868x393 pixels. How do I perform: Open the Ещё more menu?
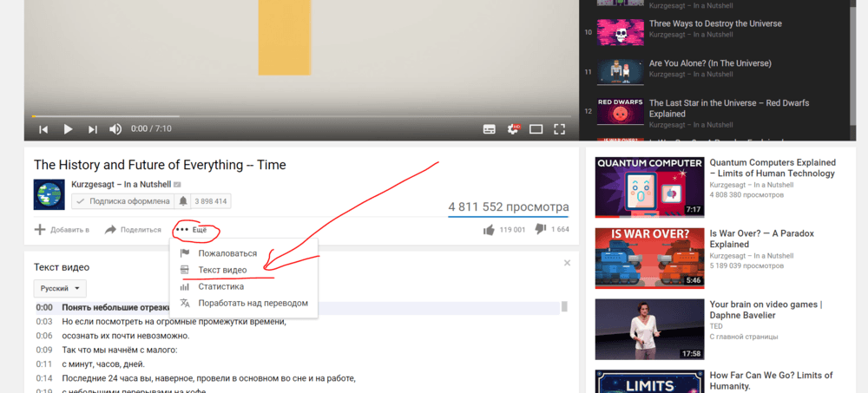click(x=191, y=230)
